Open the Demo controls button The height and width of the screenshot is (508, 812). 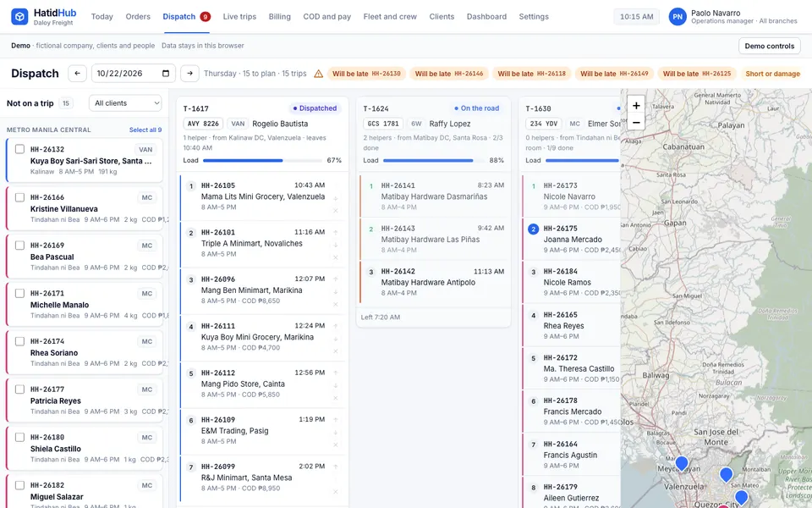[x=769, y=46]
